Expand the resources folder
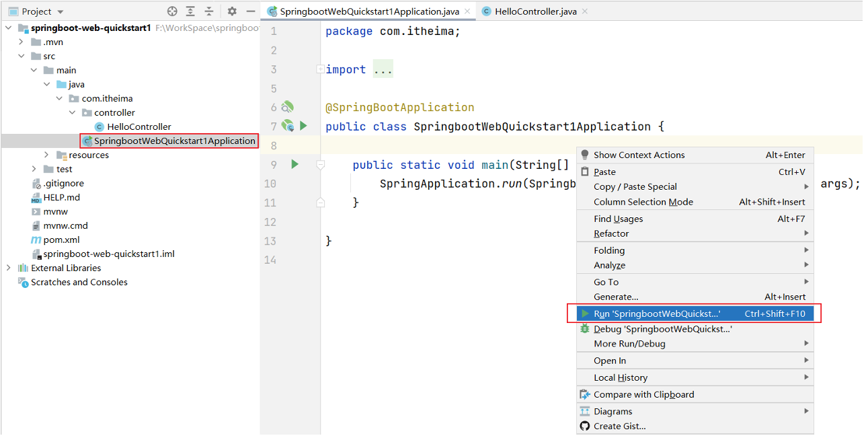Screen dimensions: 868x442 coord(46,155)
